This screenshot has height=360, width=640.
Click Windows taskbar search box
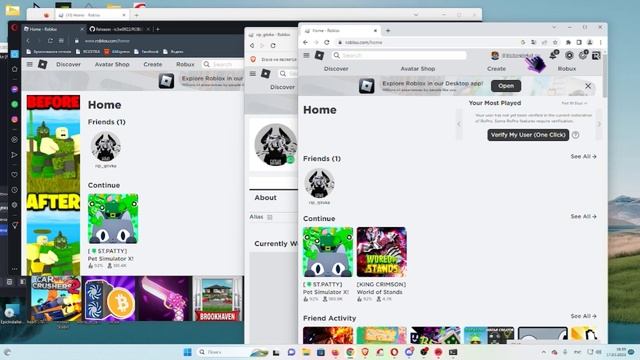pyautogui.click(x=232, y=352)
